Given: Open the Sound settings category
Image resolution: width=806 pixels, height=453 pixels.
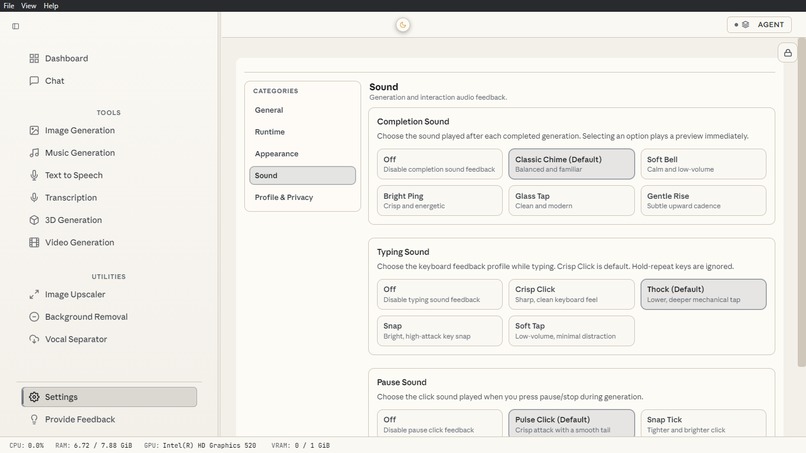Looking at the screenshot, I should [302, 175].
